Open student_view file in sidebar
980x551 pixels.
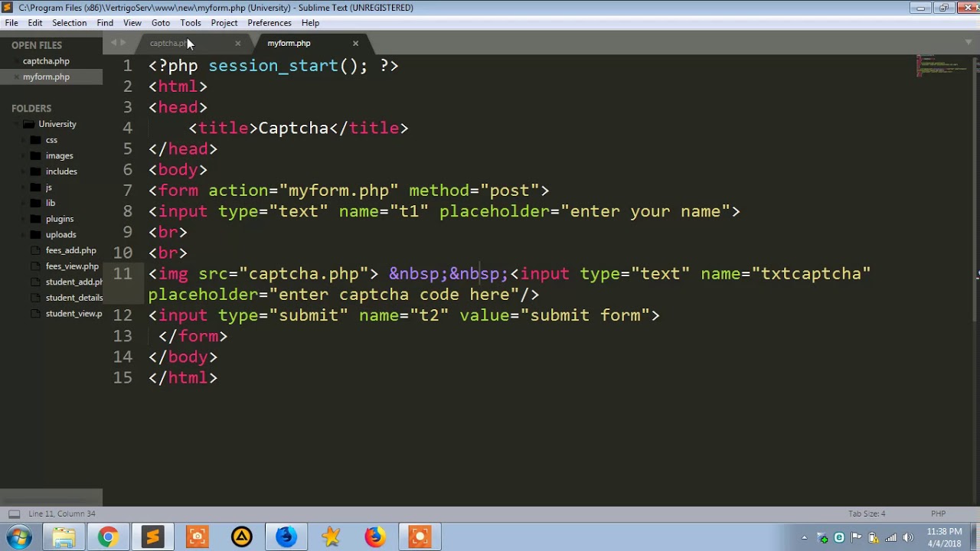pyautogui.click(x=74, y=314)
